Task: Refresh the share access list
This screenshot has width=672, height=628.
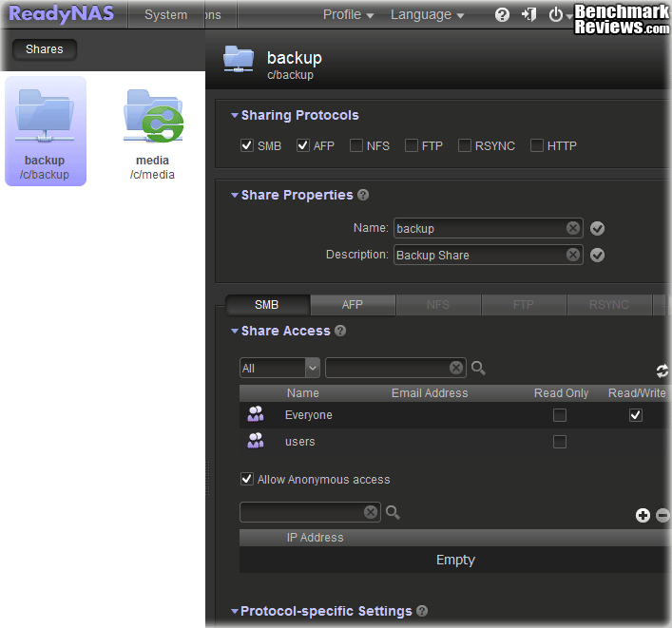Action: pos(662,371)
